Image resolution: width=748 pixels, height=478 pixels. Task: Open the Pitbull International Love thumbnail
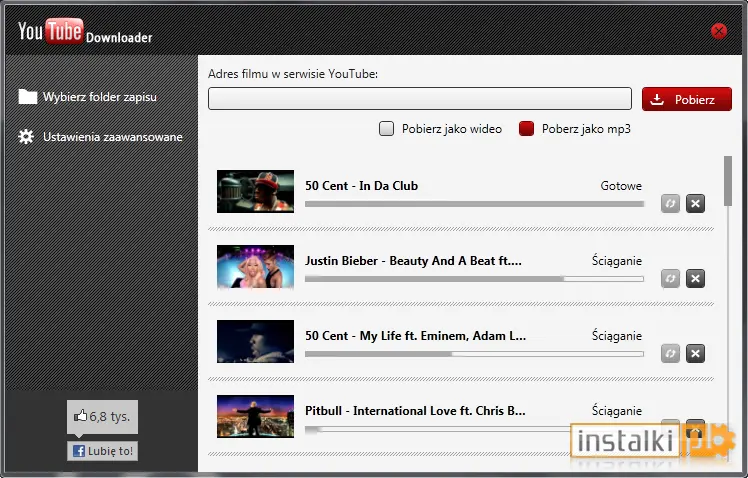[256, 416]
